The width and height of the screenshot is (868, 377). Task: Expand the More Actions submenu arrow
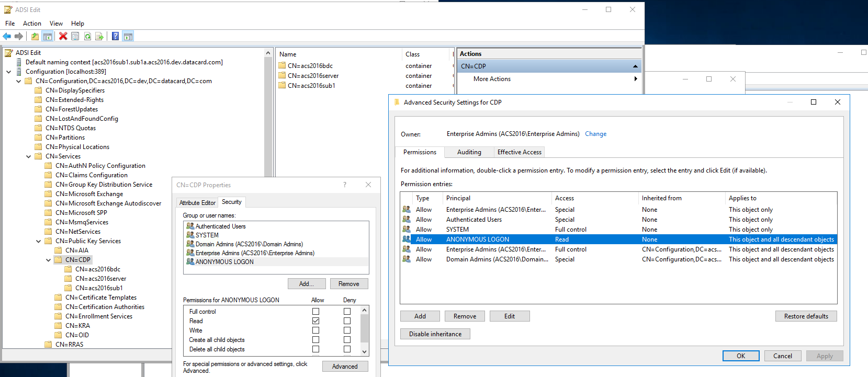(x=635, y=79)
